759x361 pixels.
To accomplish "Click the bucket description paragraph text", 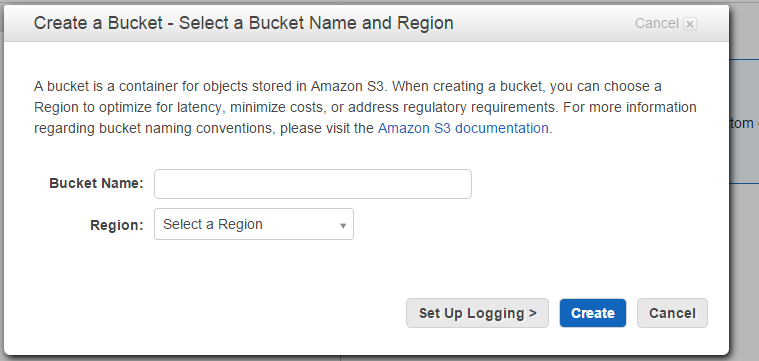I will [x=365, y=107].
